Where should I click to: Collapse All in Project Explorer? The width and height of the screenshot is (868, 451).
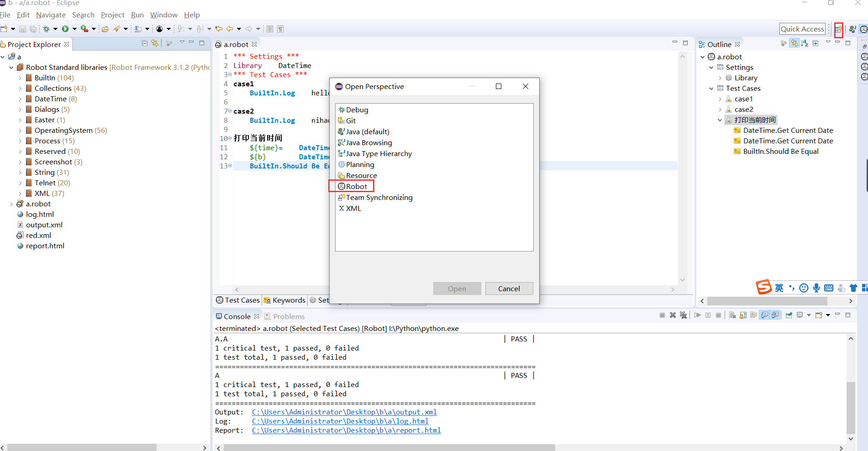[x=145, y=43]
